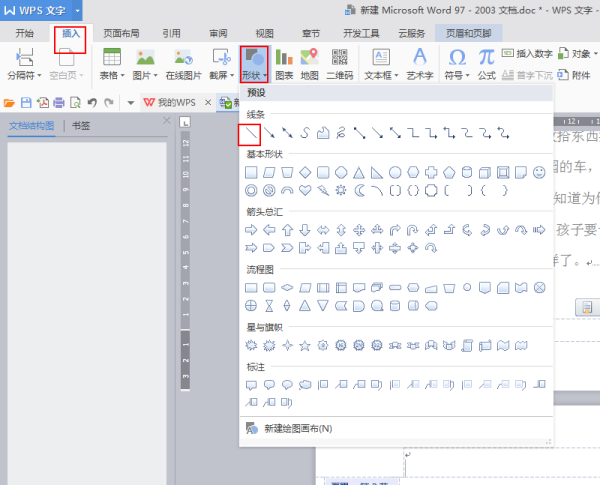
Task: Switch to 文档结构图 panel tab
Action: coord(31,126)
